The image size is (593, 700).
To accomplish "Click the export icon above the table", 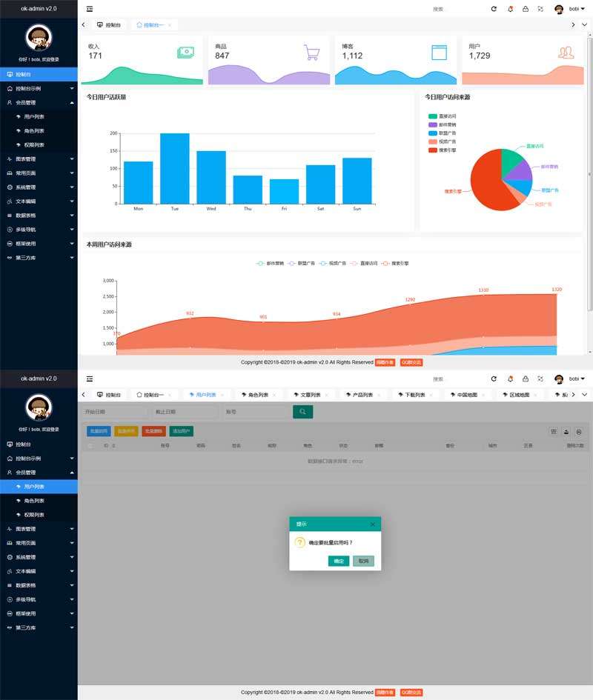I will click(566, 431).
